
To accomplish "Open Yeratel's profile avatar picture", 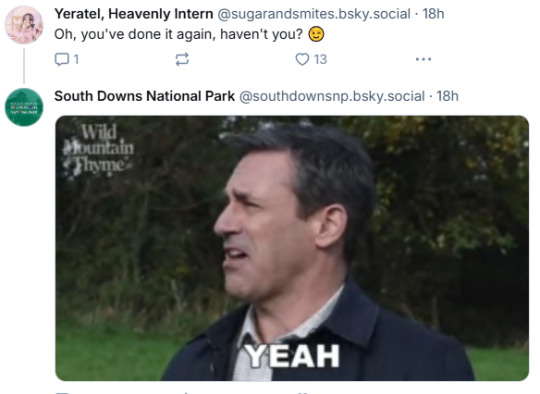I will pos(24,25).
